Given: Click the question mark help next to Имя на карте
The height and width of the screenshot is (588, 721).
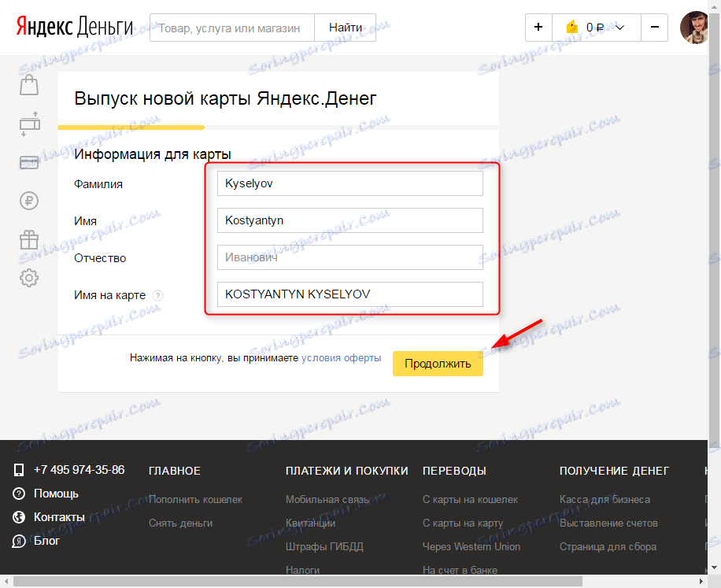Looking at the screenshot, I should [157, 296].
